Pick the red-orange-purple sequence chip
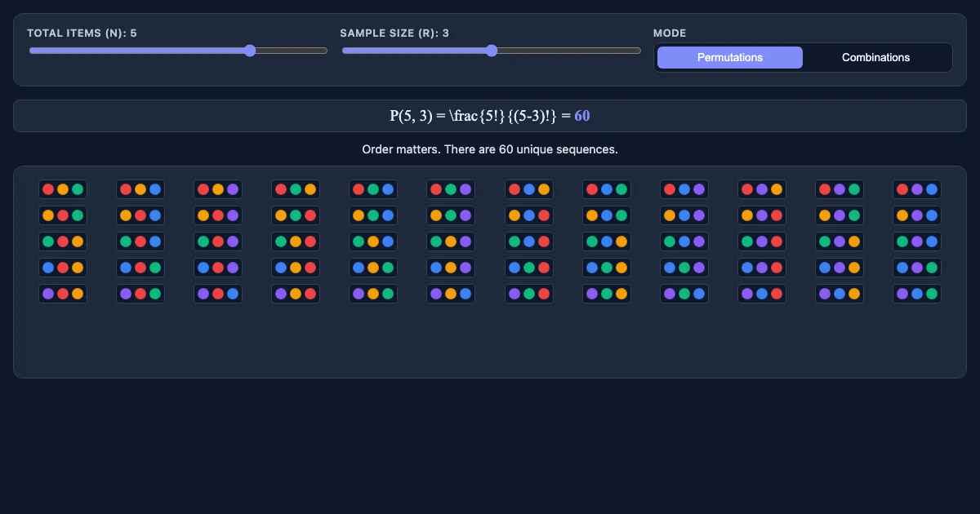 (218, 189)
